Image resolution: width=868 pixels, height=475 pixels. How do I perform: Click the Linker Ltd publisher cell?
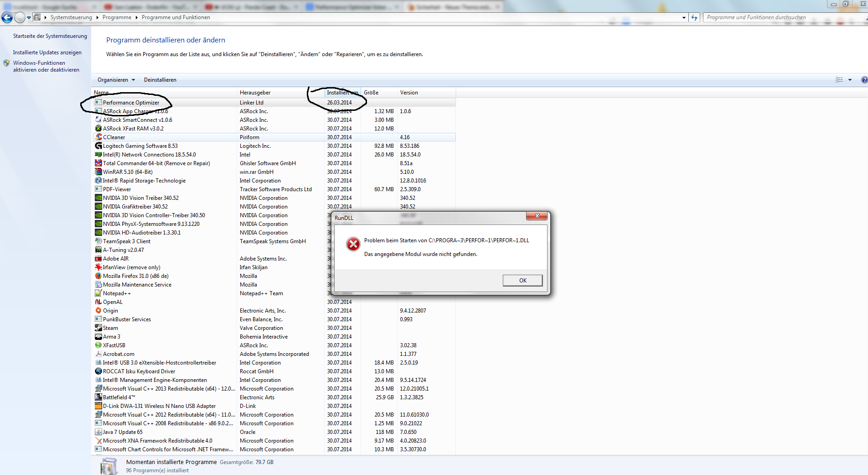pos(252,103)
